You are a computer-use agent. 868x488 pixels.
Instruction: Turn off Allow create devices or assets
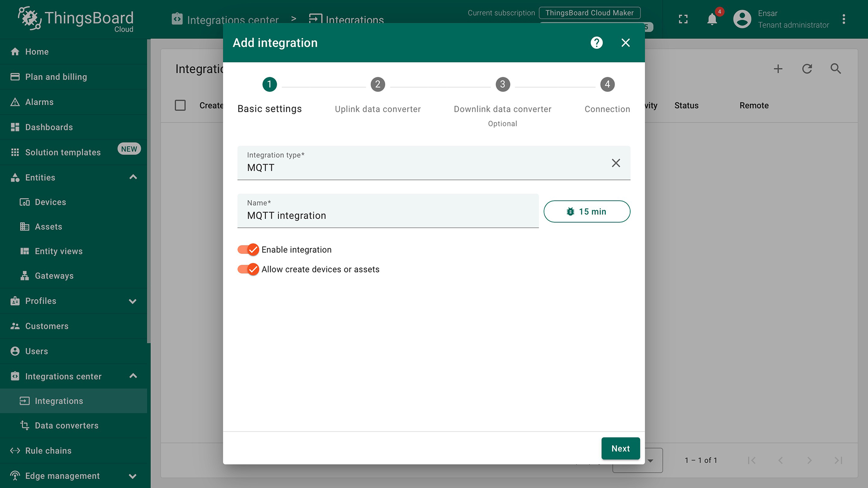[248, 269]
